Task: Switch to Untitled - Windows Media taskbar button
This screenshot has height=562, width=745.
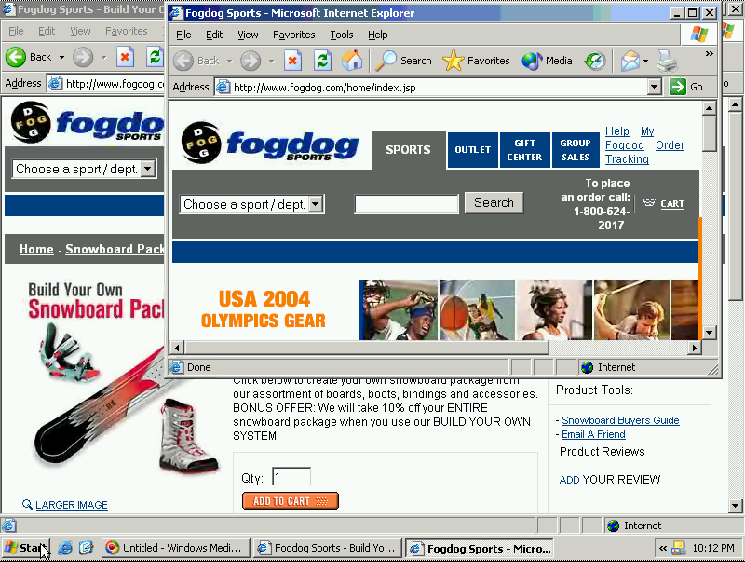Action: (175, 548)
